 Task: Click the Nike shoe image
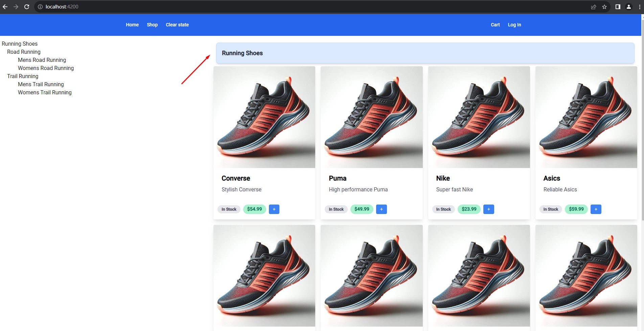tap(479, 117)
